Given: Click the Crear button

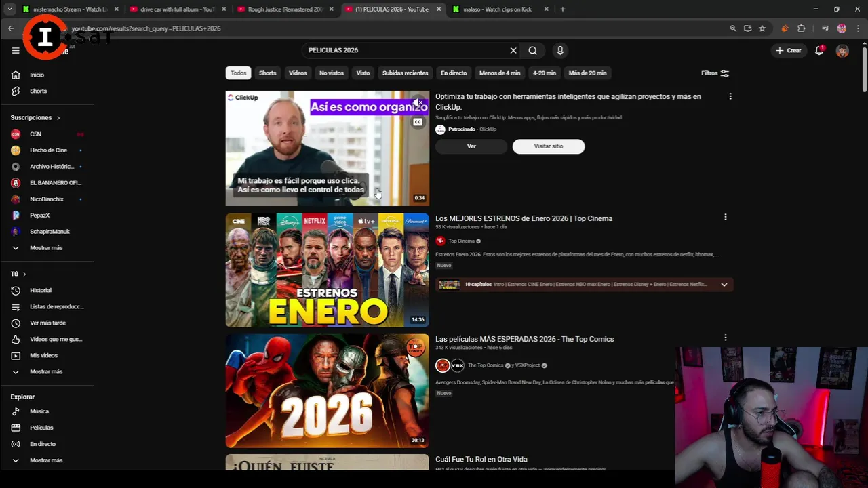Looking at the screenshot, I should pos(789,50).
